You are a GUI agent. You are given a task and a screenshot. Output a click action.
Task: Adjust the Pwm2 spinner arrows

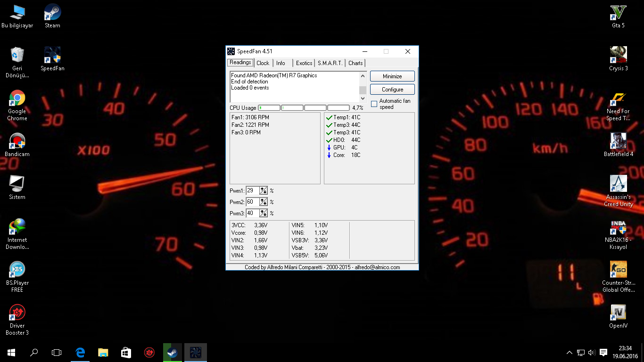pyautogui.click(x=263, y=202)
